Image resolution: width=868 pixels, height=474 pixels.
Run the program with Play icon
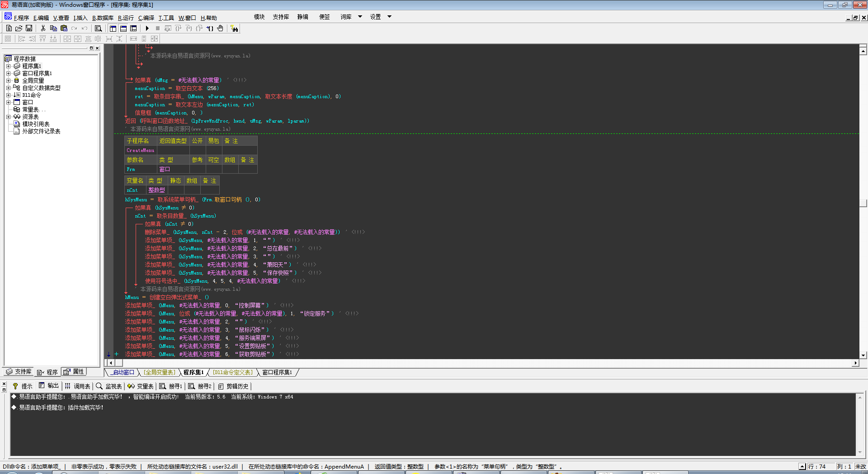click(147, 28)
